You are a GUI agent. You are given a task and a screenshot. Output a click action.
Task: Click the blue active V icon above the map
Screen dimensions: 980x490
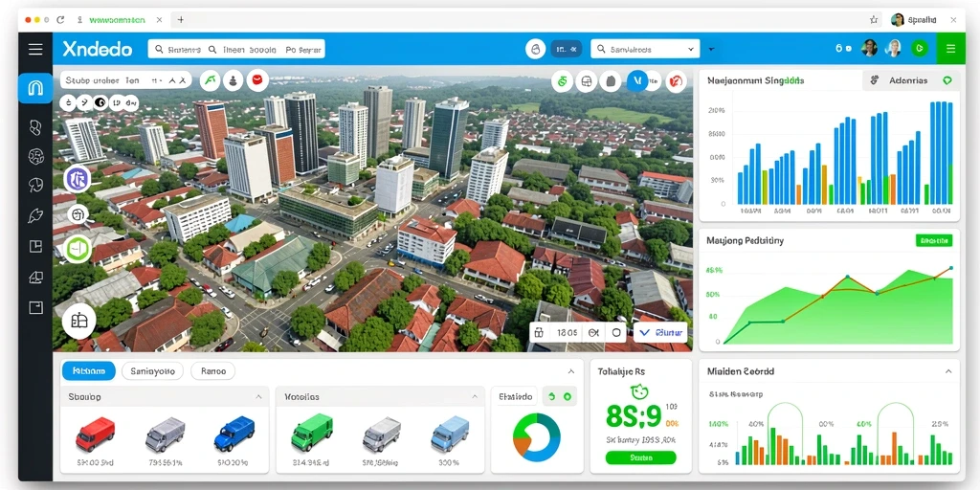636,80
